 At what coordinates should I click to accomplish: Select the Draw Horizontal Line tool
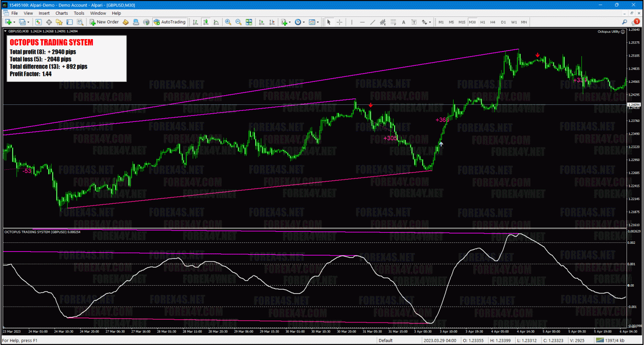point(362,22)
